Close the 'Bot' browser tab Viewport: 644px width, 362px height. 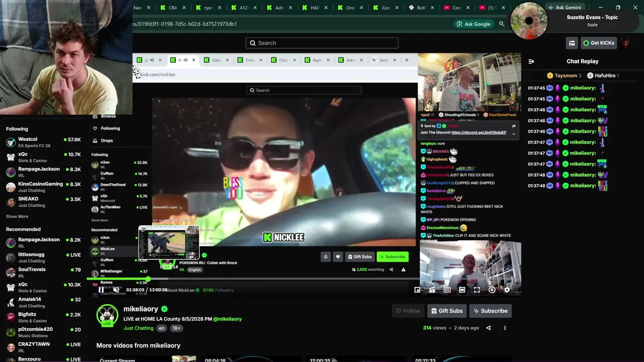tap(433, 8)
